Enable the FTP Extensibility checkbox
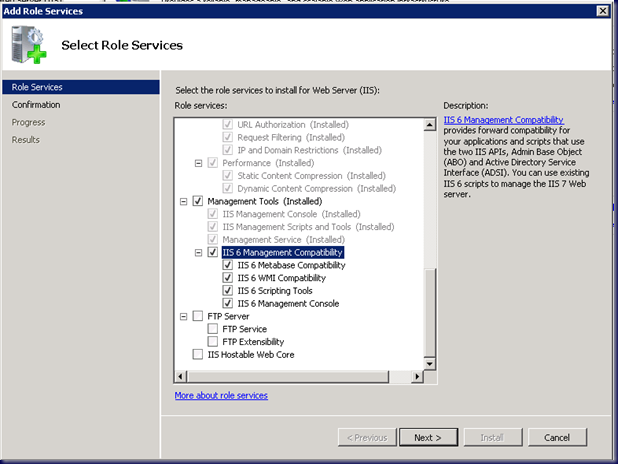This screenshot has width=618, height=464. (212, 341)
